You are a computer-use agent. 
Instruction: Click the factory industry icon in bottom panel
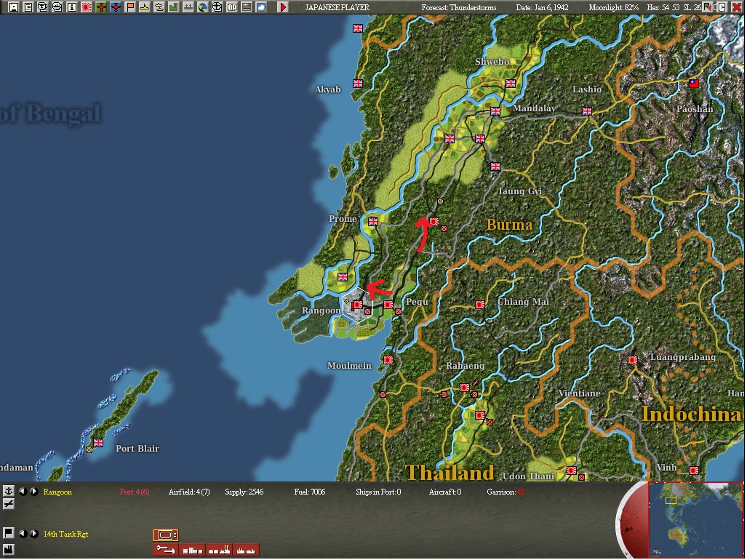pos(8,549)
